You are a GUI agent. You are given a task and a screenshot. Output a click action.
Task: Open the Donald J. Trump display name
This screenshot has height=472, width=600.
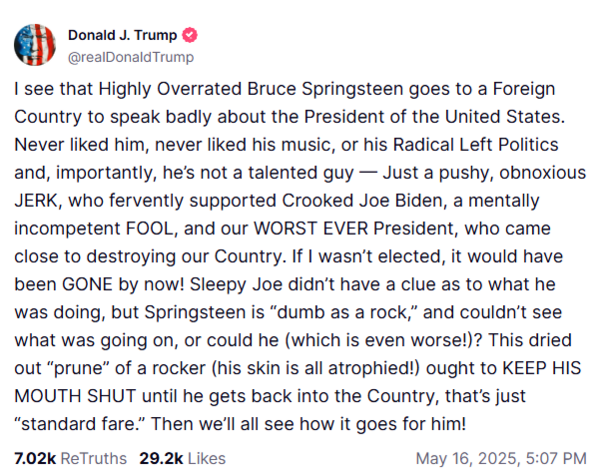122,35
